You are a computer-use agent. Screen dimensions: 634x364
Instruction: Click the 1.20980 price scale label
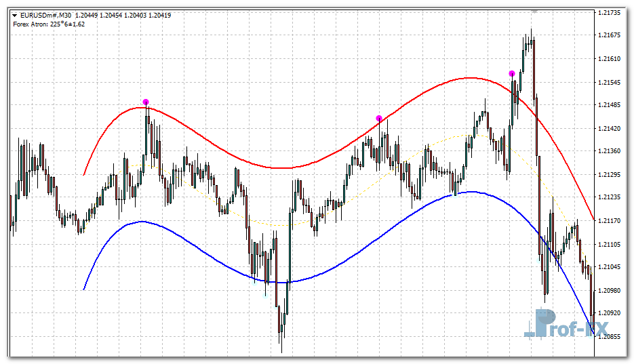click(611, 290)
